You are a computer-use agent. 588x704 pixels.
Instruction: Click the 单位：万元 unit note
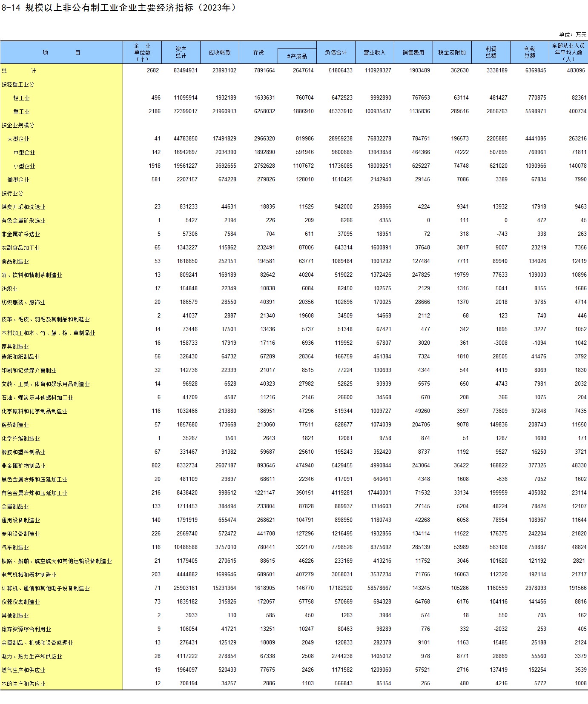click(x=573, y=34)
